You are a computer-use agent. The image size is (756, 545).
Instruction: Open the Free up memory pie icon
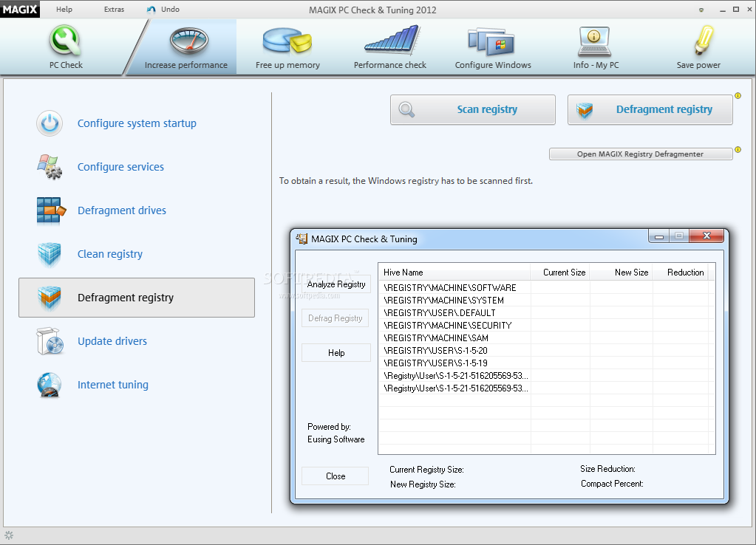coord(287,41)
